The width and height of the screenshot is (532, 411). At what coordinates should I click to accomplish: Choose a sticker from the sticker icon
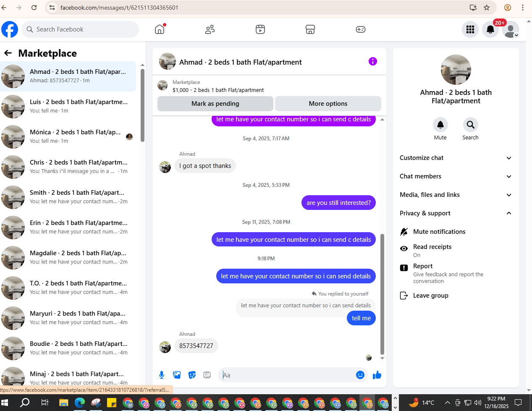tap(192, 375)
